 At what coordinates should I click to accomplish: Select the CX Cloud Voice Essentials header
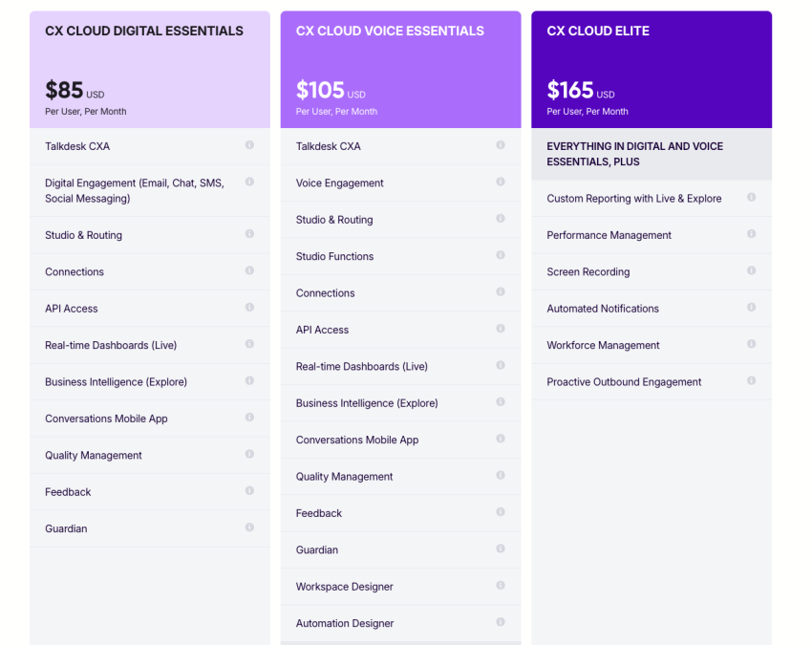[389, 31]
